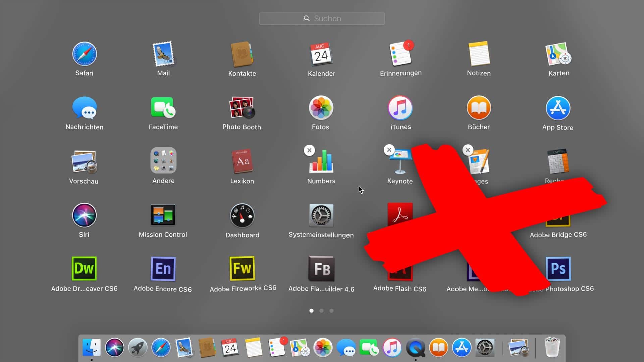This screenshot has height=362, width=644.
Task: Switch to the second Launchpad page dot
Action: [321, 311]
